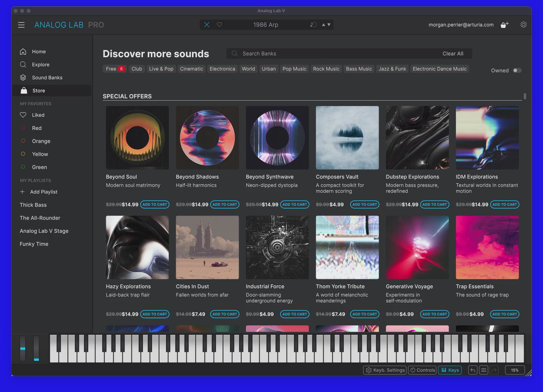Show the Controls panel

click(422, 370)
